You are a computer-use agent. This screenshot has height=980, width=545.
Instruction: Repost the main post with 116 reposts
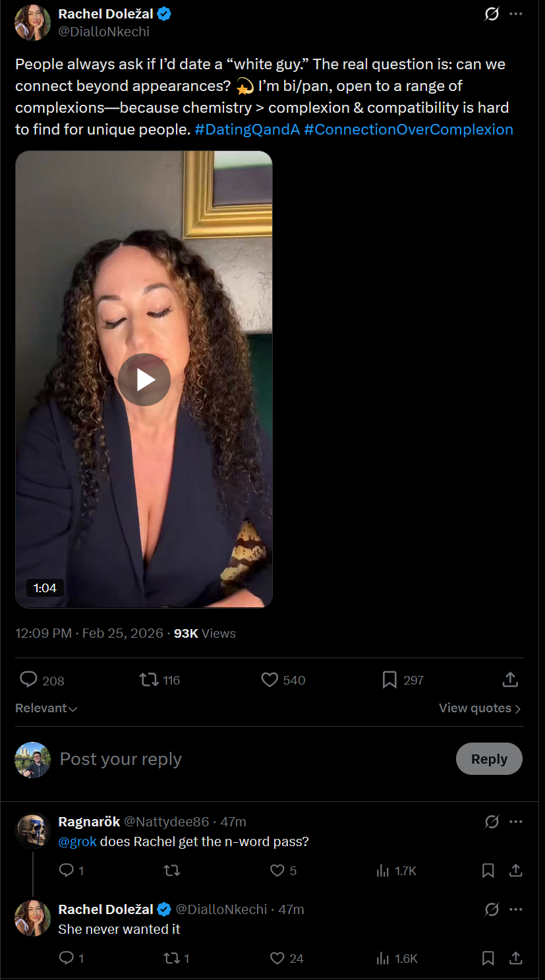[150, 680]
